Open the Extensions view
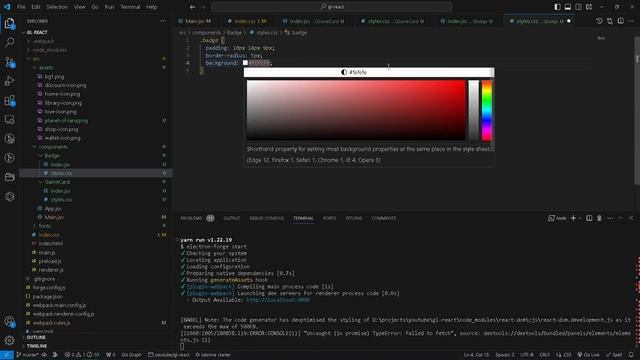Viewport: 640px width, 360px height. tap(9, 100)
